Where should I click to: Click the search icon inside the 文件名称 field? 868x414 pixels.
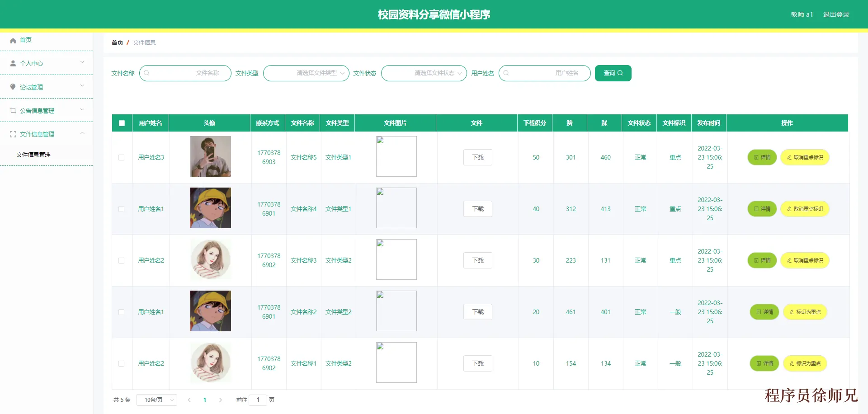(x=146, y=73)
